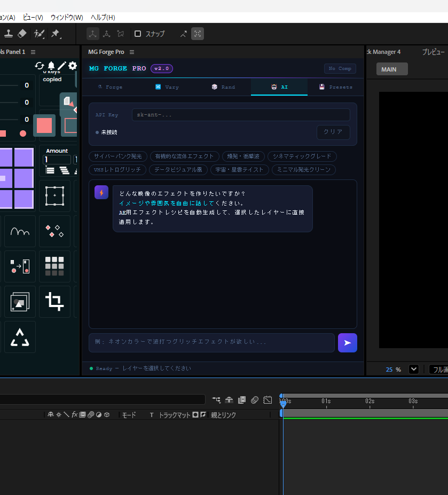Screen dimensions: 448x495
Task: Click the anchor bounding box tool
Action: click(x=54, y=196)
